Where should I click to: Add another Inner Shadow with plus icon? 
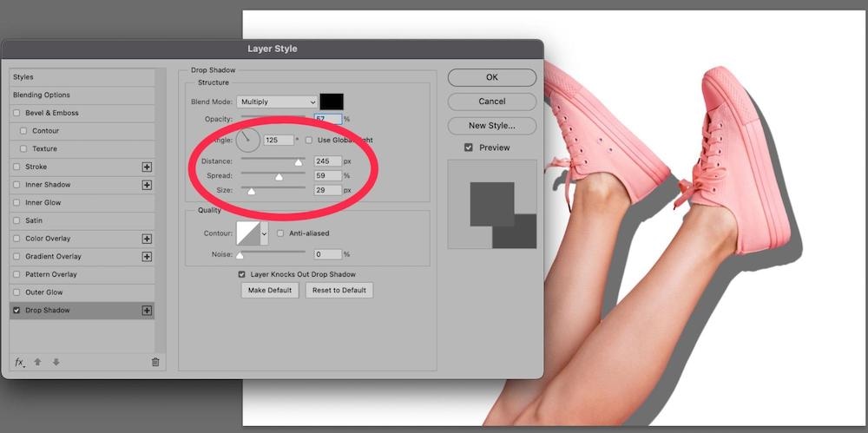147,185
